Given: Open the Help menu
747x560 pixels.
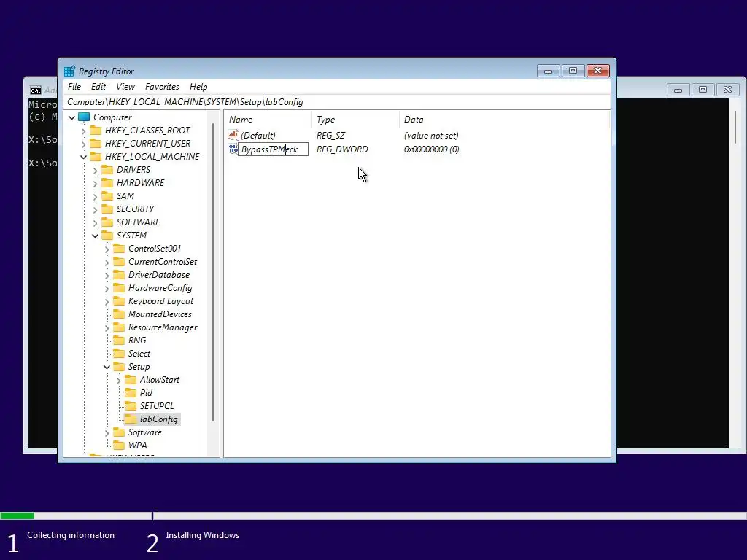Looking at the screenshot, I should 198,87.
